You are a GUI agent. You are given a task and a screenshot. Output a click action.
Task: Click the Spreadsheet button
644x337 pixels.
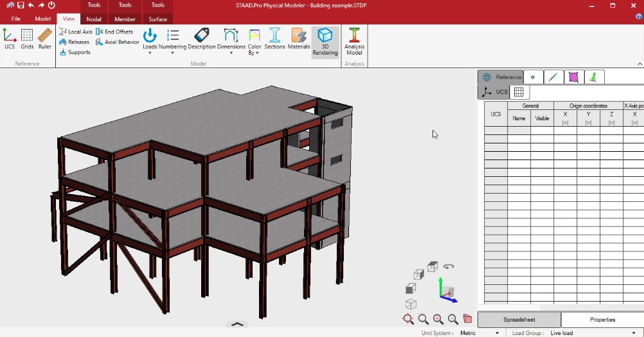point(519,320)
